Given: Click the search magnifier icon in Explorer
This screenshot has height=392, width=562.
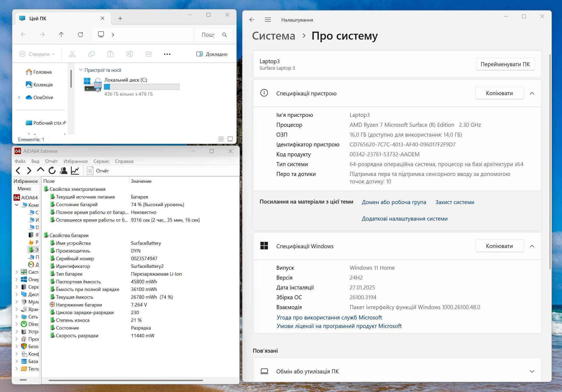Looking at the screenshot, I should [x=225, y=35].
